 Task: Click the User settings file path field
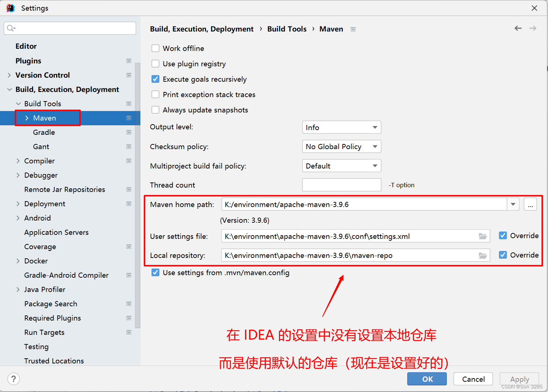[356, 236]
